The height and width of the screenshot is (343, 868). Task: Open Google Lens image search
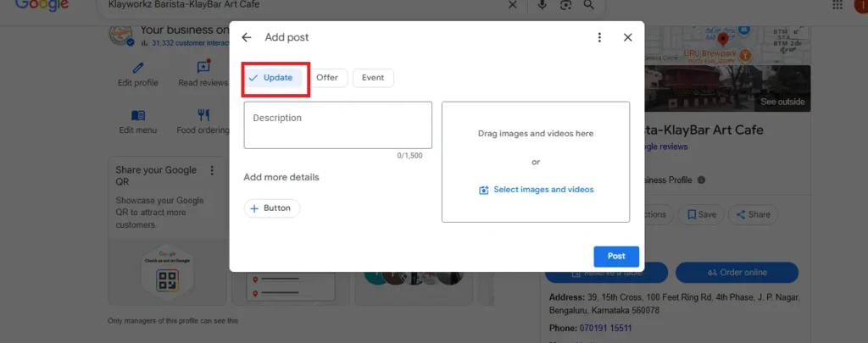[565, 5]
